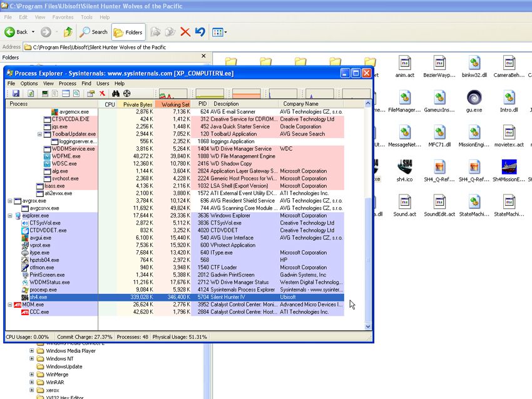This screenshot has width=532, height=399.
Task: Click the Up folder icon in Explorer toolbar
Action: (x=68, y=32)
